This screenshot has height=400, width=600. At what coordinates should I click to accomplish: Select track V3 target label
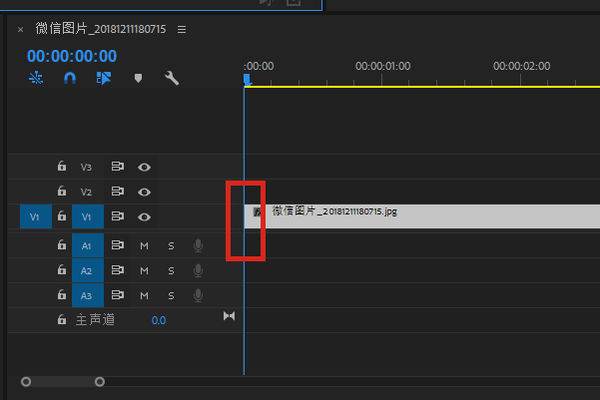click(86, 167)
